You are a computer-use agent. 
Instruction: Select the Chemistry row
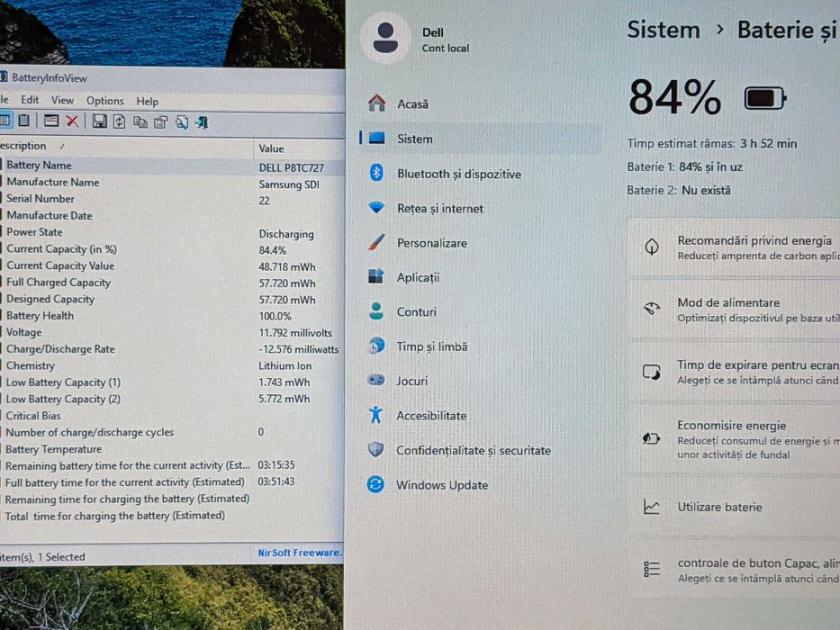172,366
